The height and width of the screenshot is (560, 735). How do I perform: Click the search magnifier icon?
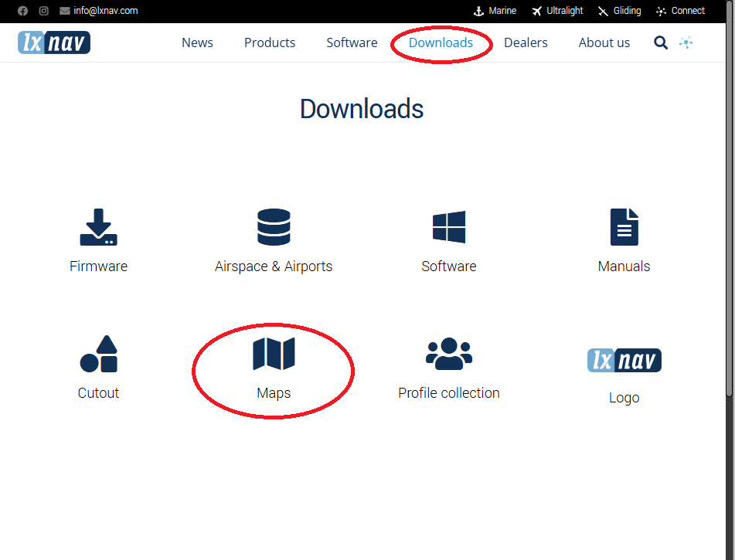[x=661, y=42]
